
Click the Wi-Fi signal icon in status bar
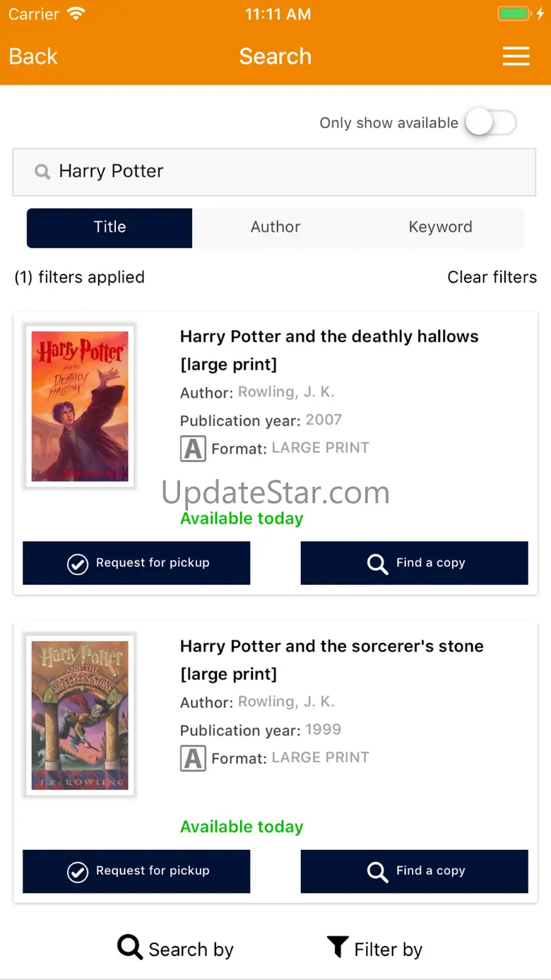click(x=76, y=14)
